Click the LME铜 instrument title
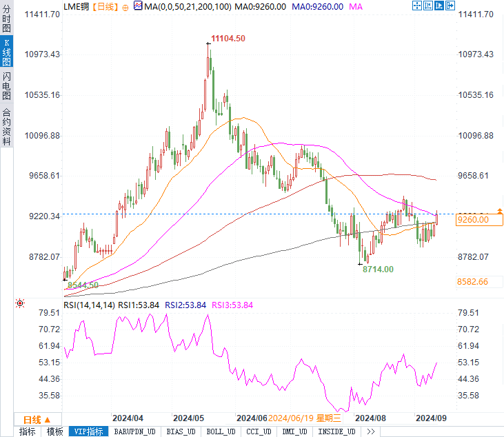 pyautogui.click(x=76, y=7)
